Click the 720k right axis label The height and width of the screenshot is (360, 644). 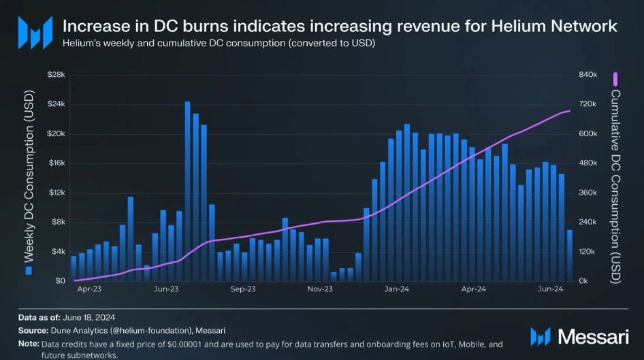pyautogui.click(x=587, y=104)
